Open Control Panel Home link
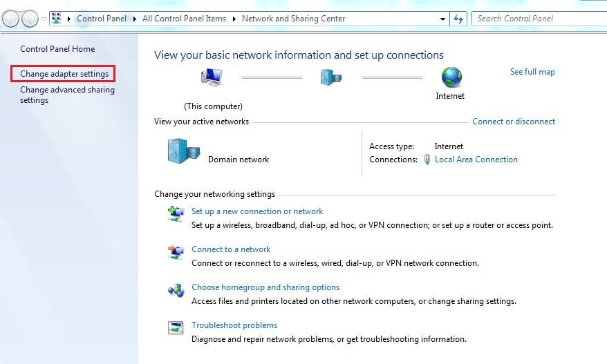 tap(57, 49)
